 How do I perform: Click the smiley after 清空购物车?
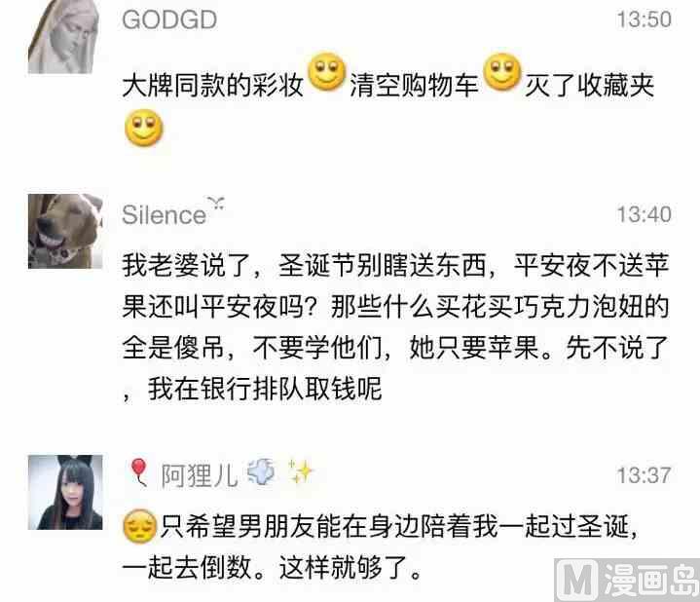(x=502, y=71)
